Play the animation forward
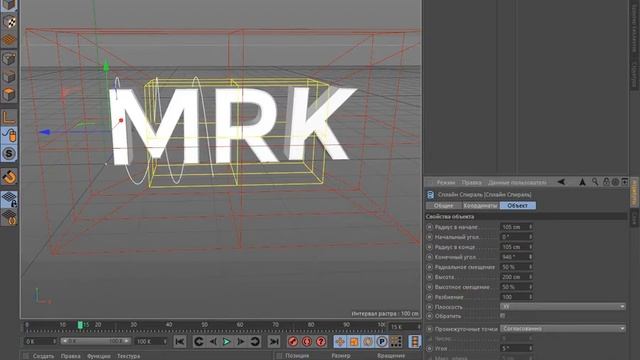The width and height of the screenshot is (640, 360). tap(227, 341)
